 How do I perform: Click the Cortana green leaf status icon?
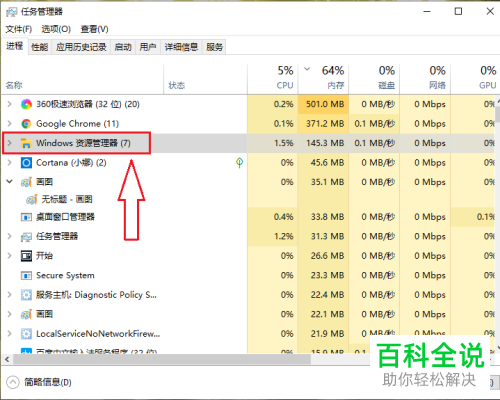[x=239, y=163]
